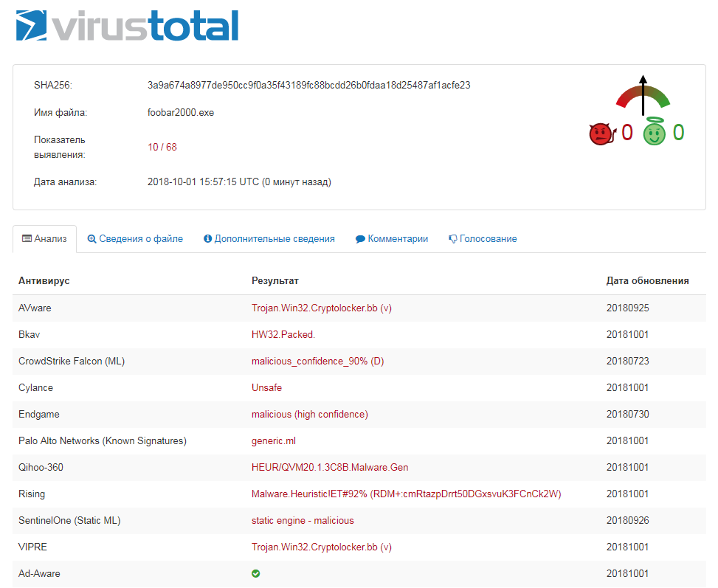
Task: Switch to Комментарии tab
Action: click(392, 238)
